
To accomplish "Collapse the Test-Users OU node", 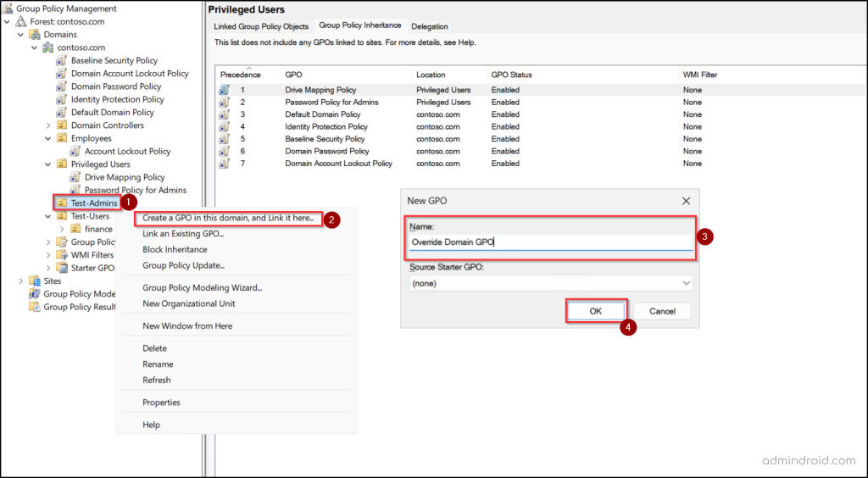I will point(48,216).
